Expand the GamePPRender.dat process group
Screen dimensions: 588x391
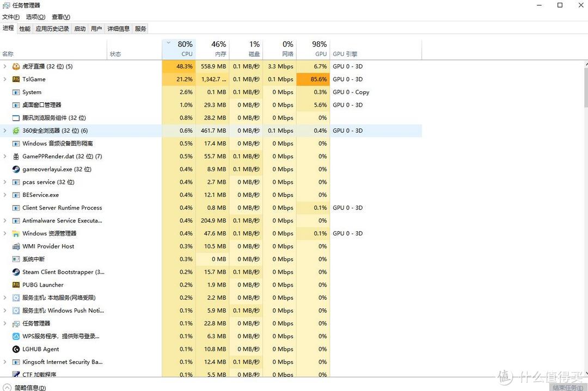tap(5, 156)
